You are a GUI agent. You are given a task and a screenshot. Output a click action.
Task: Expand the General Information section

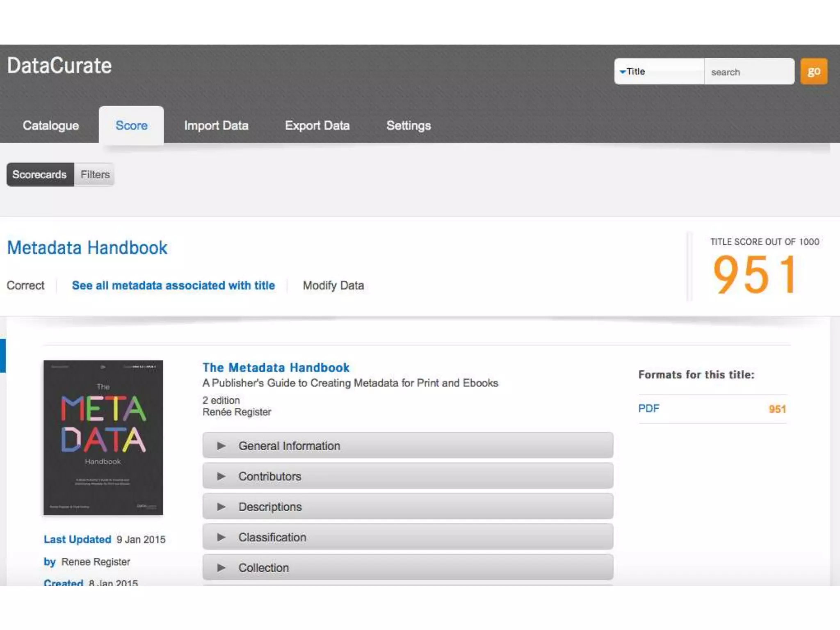(407, 445)
